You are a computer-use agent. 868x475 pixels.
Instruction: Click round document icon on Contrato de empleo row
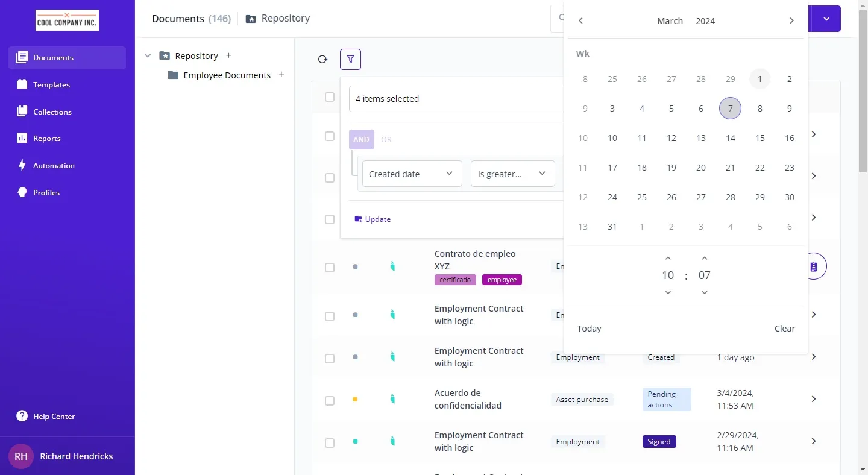coord(814,266)
